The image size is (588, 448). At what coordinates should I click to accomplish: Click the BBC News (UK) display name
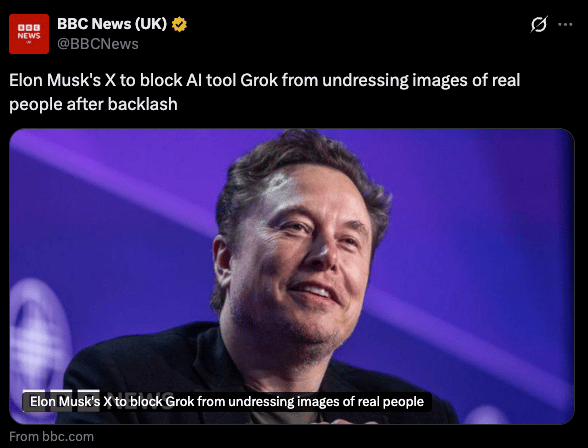point(112,24)
